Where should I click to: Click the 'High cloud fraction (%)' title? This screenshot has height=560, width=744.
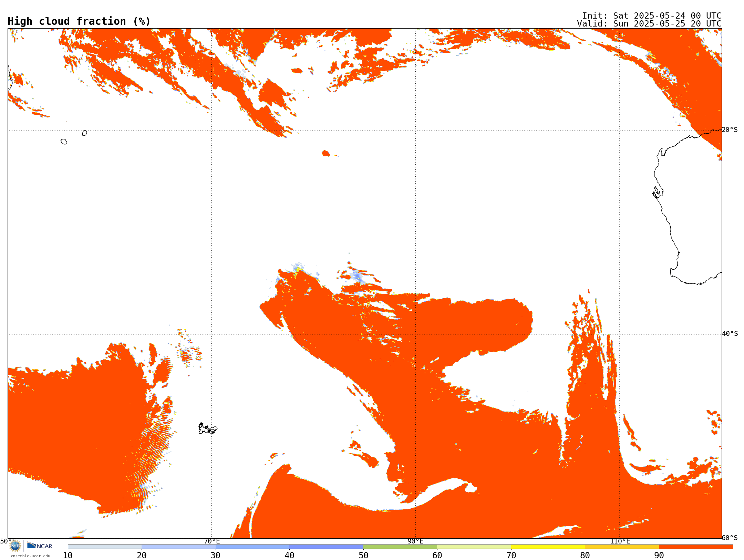click(x=79, y=21)
